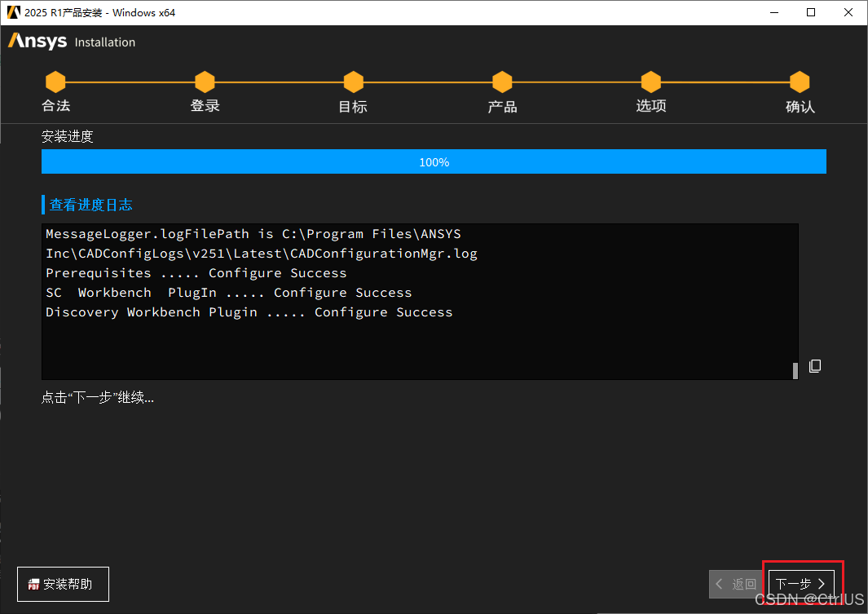Screen dimensions: 868x614
Task: Select the 目标 step hexagon
Action: 353,82
